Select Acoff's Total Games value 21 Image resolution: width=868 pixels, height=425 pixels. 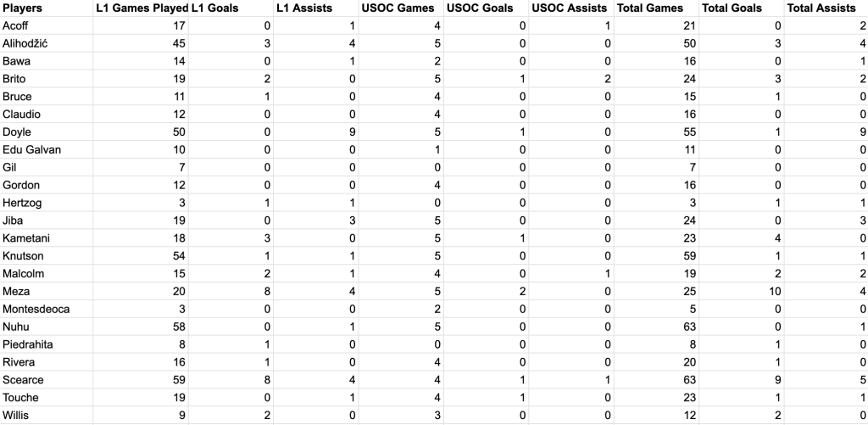click(686, 25)
